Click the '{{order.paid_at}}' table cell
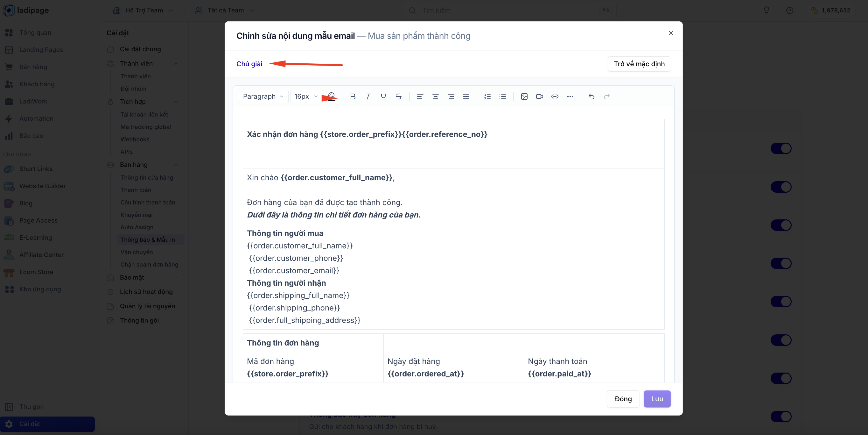Image resolution: width=868 pixels, height=435 pixels. [559, 374]
